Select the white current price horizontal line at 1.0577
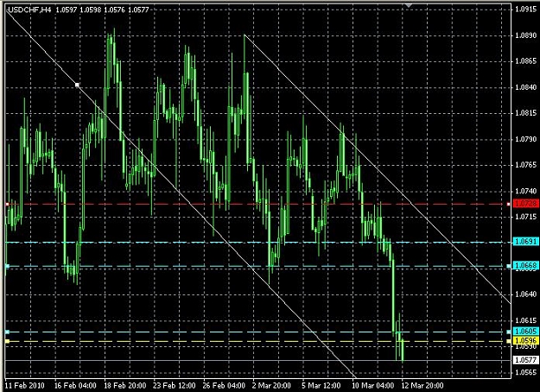The height and width of the screenshot is (392, 540). click(x=258, y=360)
